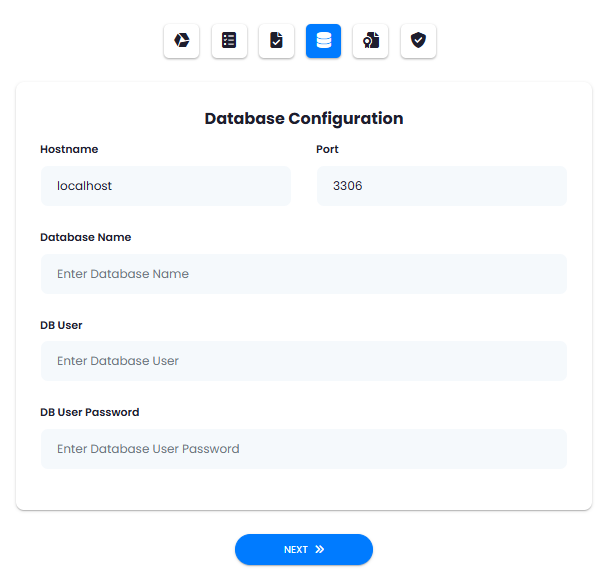The image size is (609, 577).
Task: Click the Hostname label
Action: click(69, 149)
